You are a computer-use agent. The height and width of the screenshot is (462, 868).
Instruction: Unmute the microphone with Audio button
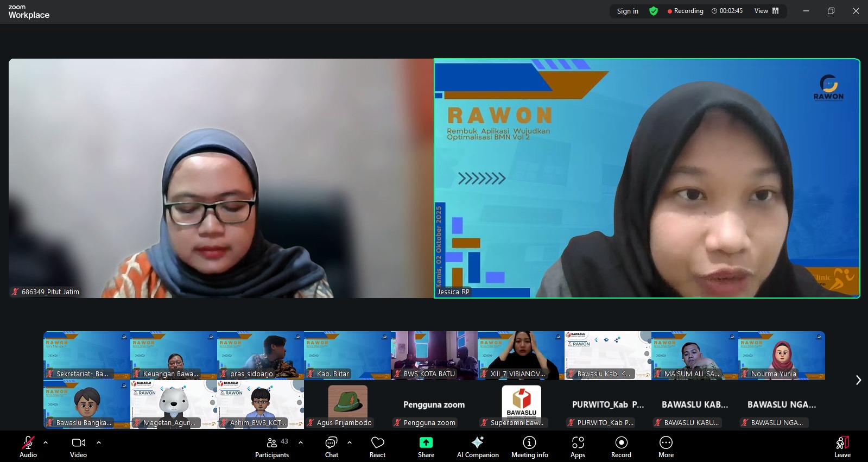pyautogui.click(x=28, y=447)
